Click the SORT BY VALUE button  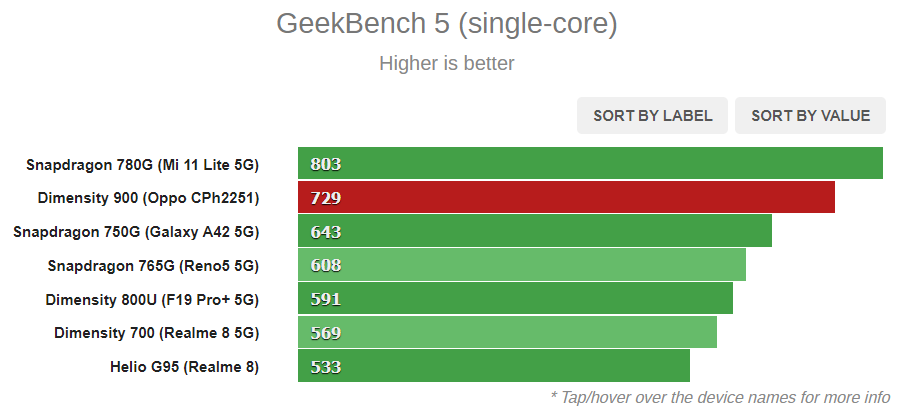tap(811, 116)
